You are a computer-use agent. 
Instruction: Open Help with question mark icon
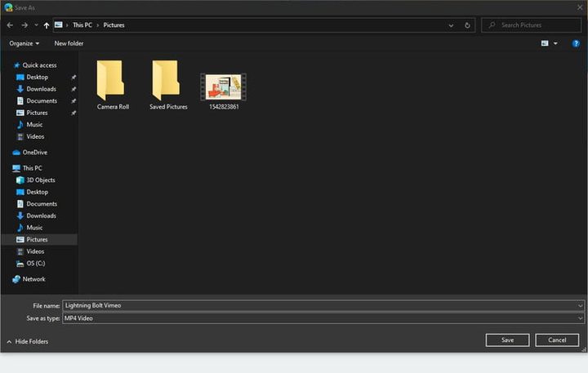pyautogui.click(x=576, y=43)
